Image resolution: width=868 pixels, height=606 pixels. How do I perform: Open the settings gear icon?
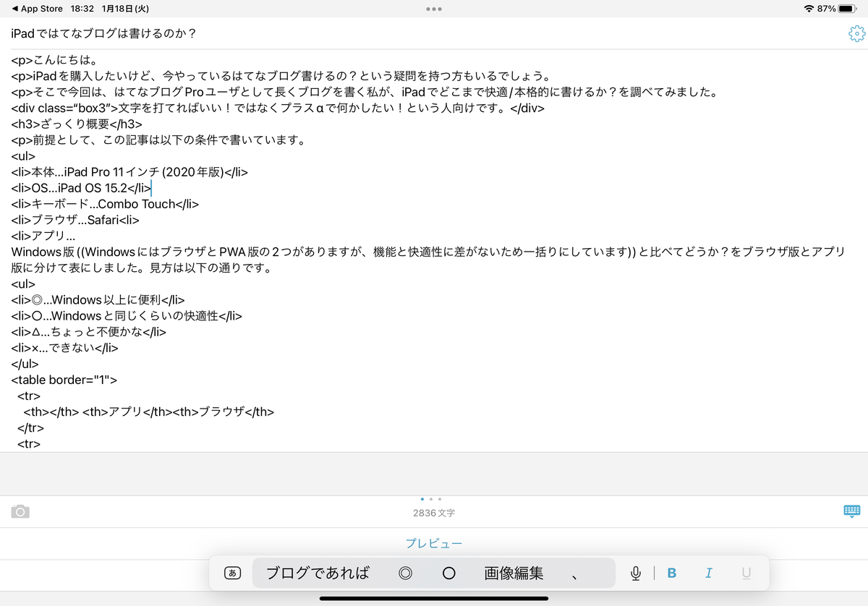856,34
